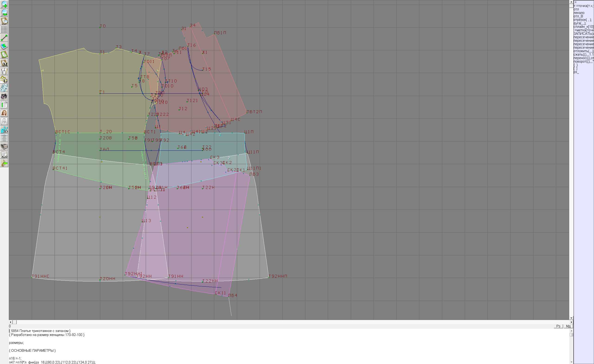The height and width of the screenshot is (364, 594).
Task: Open the pattern with M icon
Action: [4, 63]
